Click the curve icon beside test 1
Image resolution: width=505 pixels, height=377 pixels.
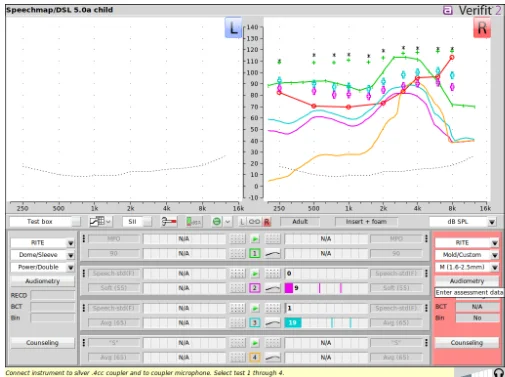click(273, 254)
